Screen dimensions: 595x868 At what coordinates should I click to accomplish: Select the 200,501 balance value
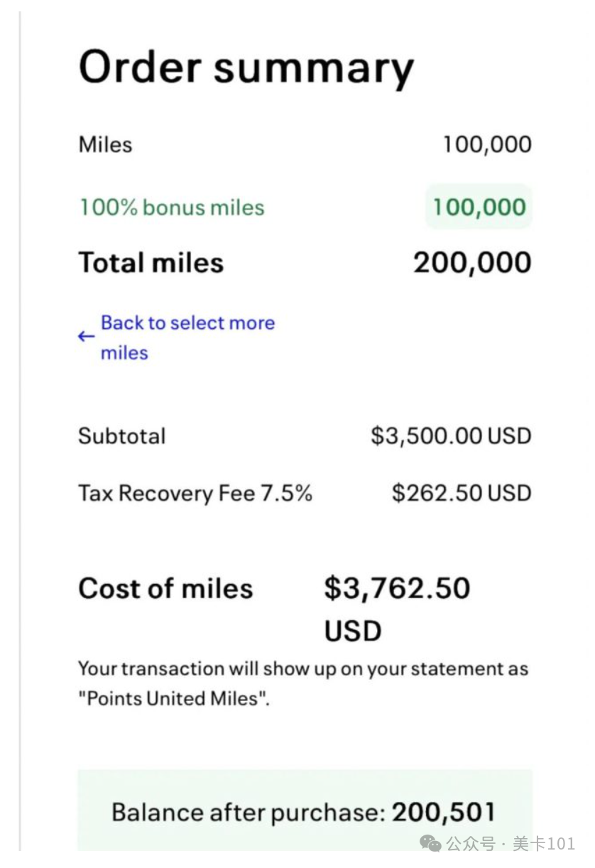[x=443, y=812]
